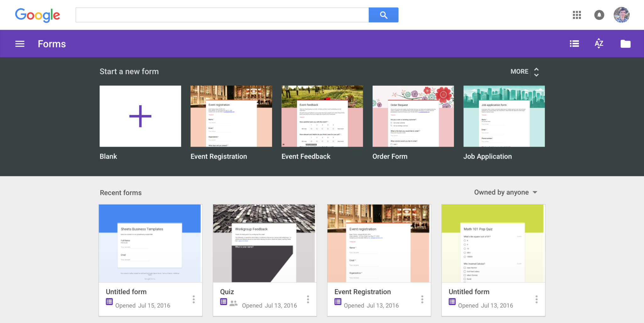
Task: Focus the search input field
Action: click(x=222, y=15)
